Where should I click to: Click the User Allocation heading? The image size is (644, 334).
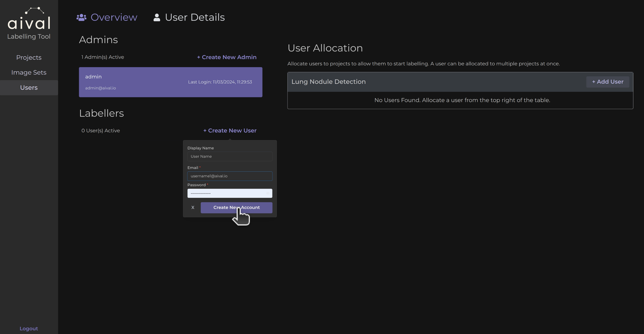click(325, 48)
